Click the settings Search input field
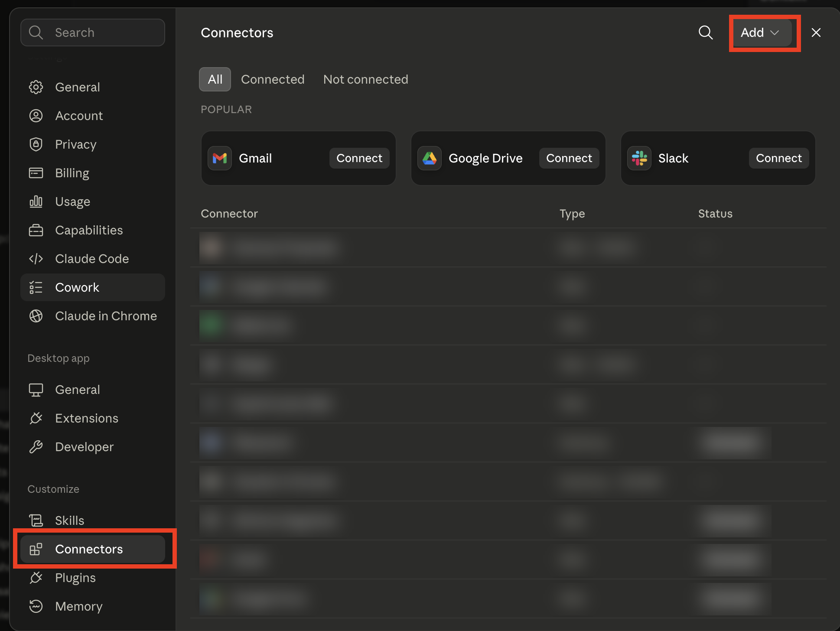Viewport: 840px width, 631px height. pos(93,33)
